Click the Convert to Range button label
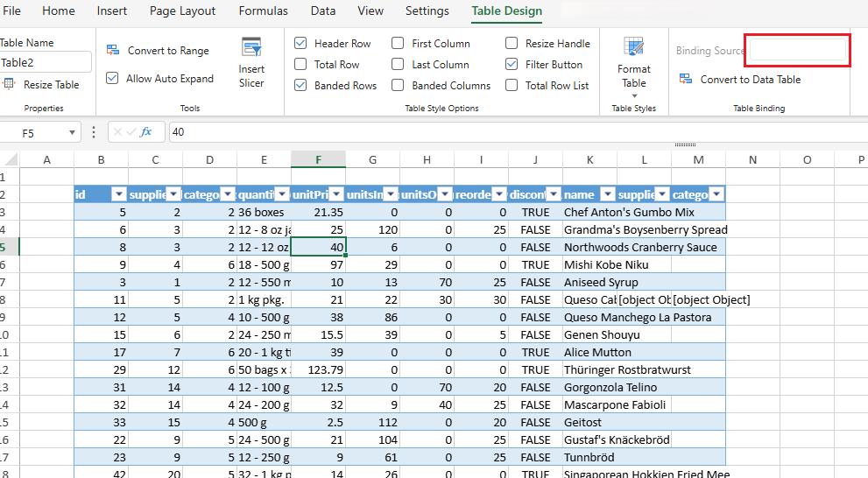 tap(168, 51)
